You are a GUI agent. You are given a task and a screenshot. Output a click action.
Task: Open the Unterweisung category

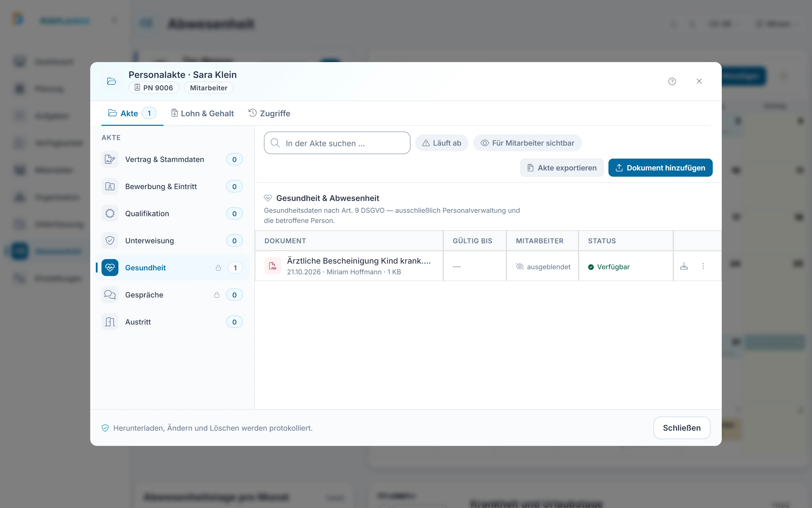coord(173,240)
